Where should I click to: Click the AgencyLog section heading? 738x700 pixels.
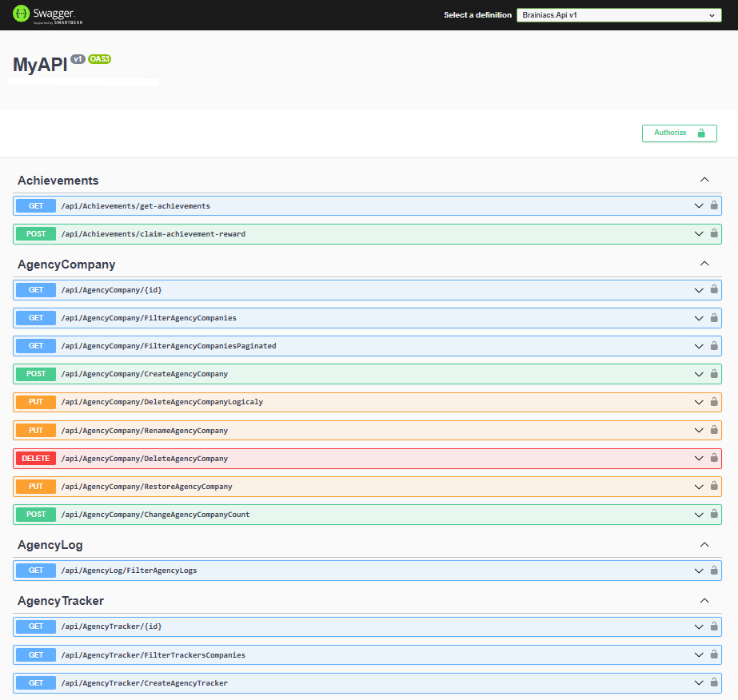(x=50, y=544)
